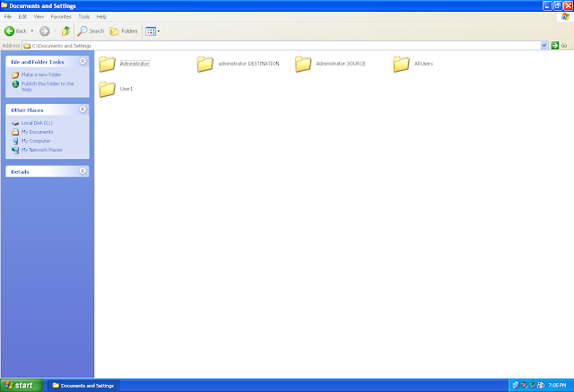
Task: Click the last system tray icon before clock
Action: click(541, 385)
